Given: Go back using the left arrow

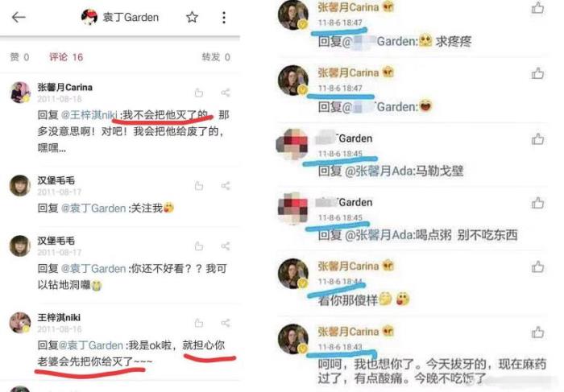Looking at the screenshot, I should pyautogui.click(x=19, y=17).
